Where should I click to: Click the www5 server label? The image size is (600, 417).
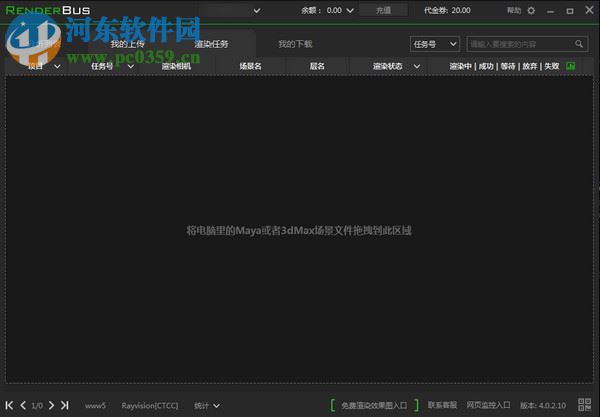click(x=95, y=406)
